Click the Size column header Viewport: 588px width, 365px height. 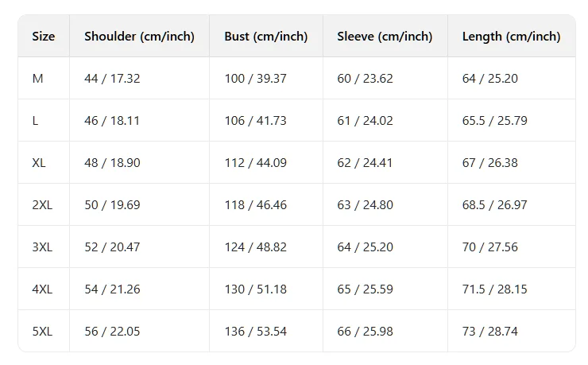(44, 37)
